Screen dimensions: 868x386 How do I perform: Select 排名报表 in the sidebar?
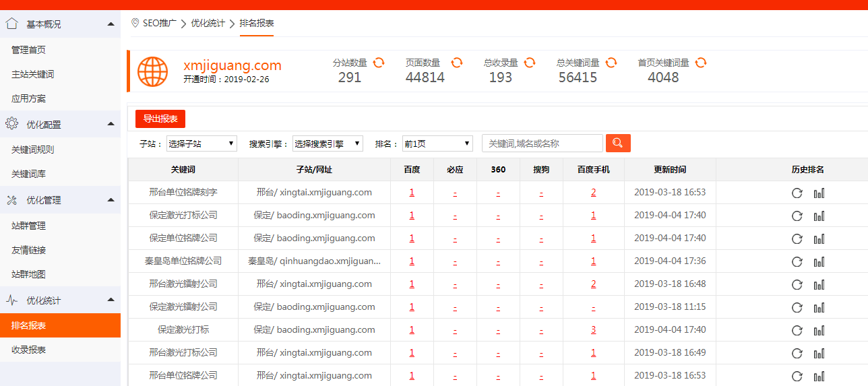(60, 325)
